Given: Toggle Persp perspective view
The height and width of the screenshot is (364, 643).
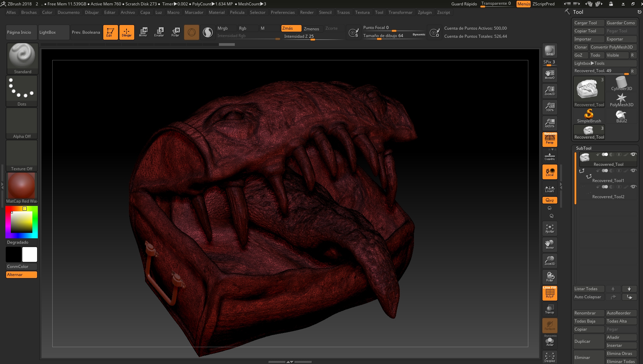Looking at the screenshot, I should pos(550,140).
